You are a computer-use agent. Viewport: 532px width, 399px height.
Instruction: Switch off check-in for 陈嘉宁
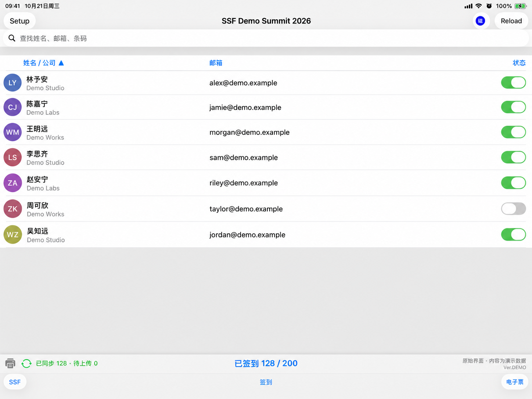513,107
